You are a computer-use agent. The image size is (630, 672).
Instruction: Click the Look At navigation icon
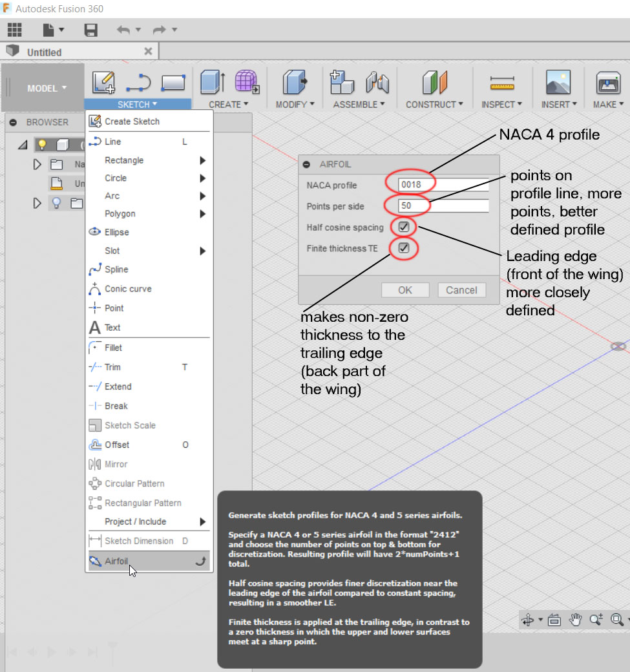click(554, 620)
